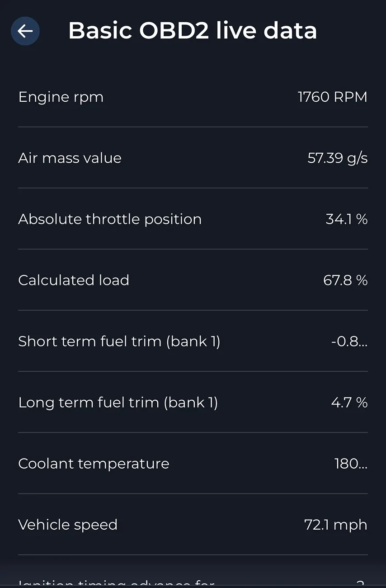Tap the 57.39 g/s reading

click(337, 158)
